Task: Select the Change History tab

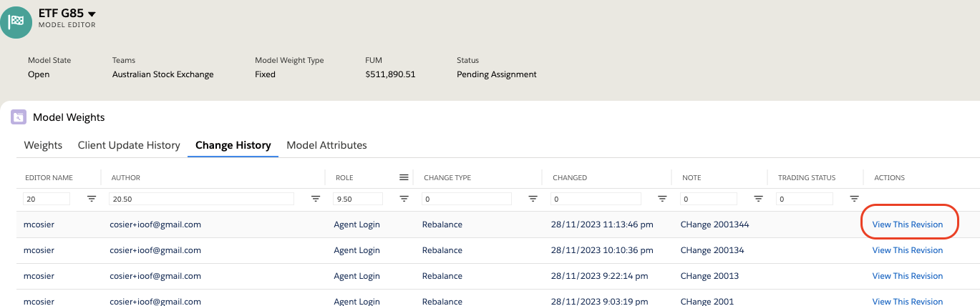Action: click(233, 145)
